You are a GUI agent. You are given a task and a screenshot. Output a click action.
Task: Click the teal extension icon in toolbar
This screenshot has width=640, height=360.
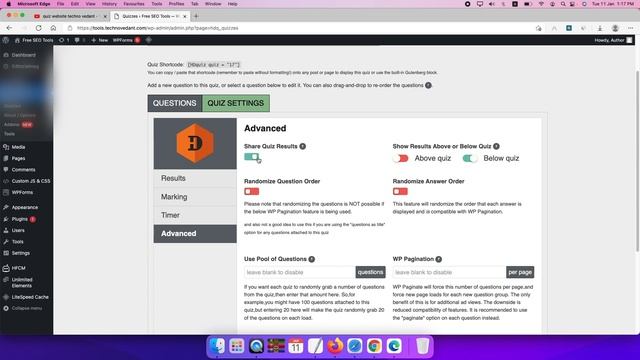pos(569,28)
